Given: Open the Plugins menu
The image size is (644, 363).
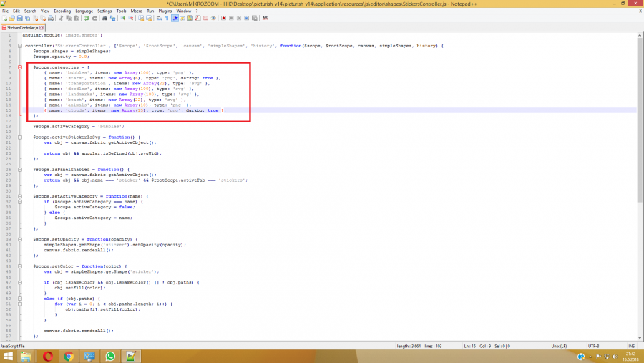Looking at the screenshot, I should (x=166, y=11).
